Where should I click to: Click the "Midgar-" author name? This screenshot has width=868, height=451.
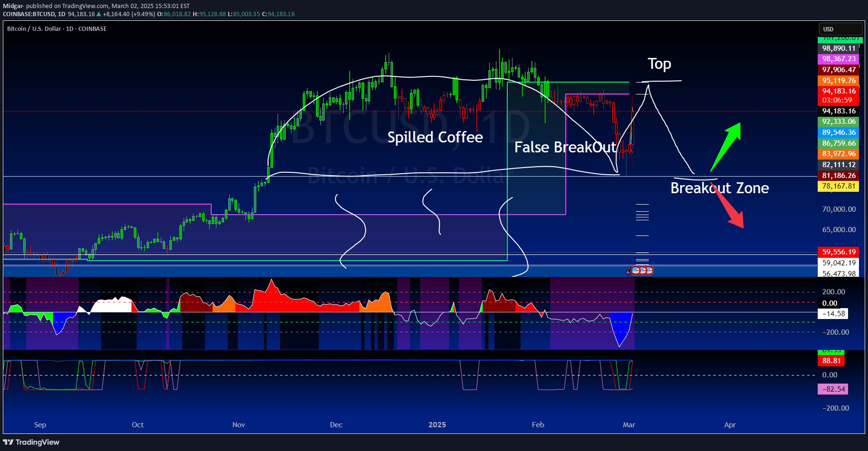coord(13,6)
